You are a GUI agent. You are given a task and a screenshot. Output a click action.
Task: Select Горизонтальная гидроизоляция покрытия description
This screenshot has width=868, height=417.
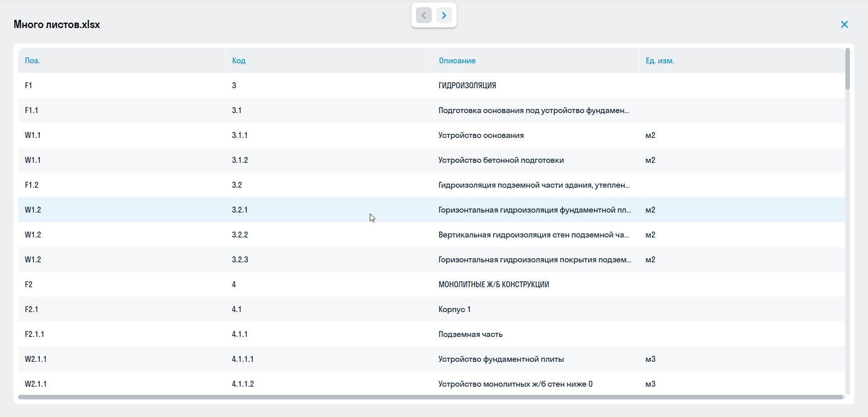point(535,260)
